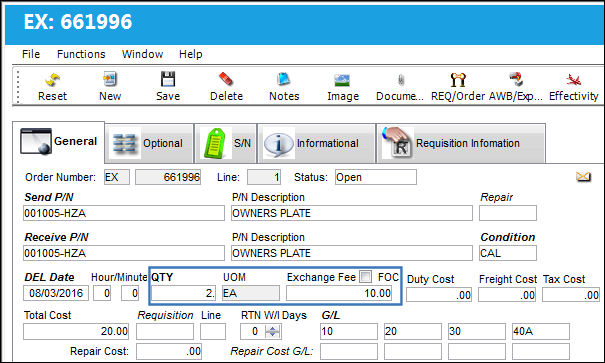Viewport: 605px width, 363px height.
Task: Click the Receive P/N field
Action: pos(124,253)
